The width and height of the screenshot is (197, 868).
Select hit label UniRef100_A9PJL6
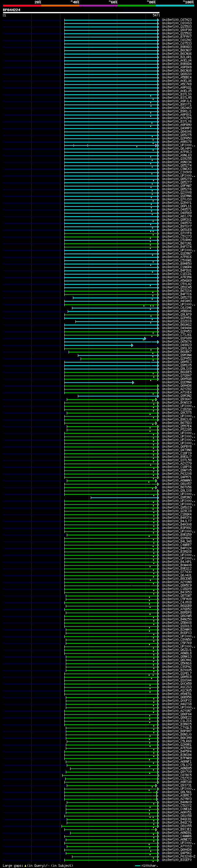[x=177, y=101]
